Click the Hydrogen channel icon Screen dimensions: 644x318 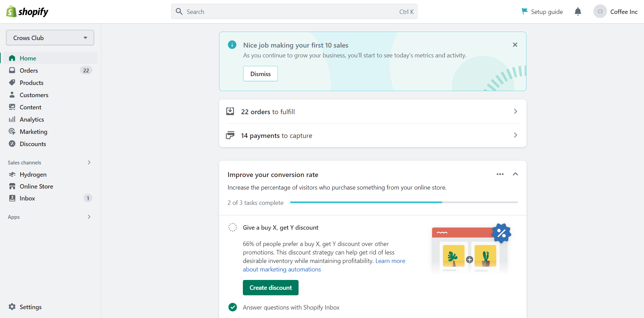pyautogui.click(x=12, y=174)
